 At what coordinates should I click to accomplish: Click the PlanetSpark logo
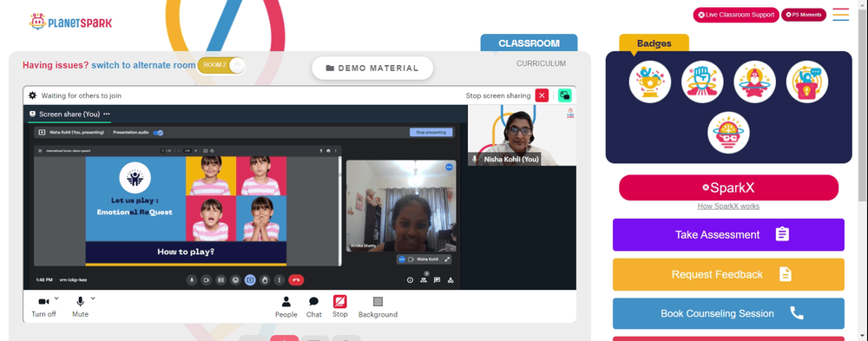(x=71, y=23)
